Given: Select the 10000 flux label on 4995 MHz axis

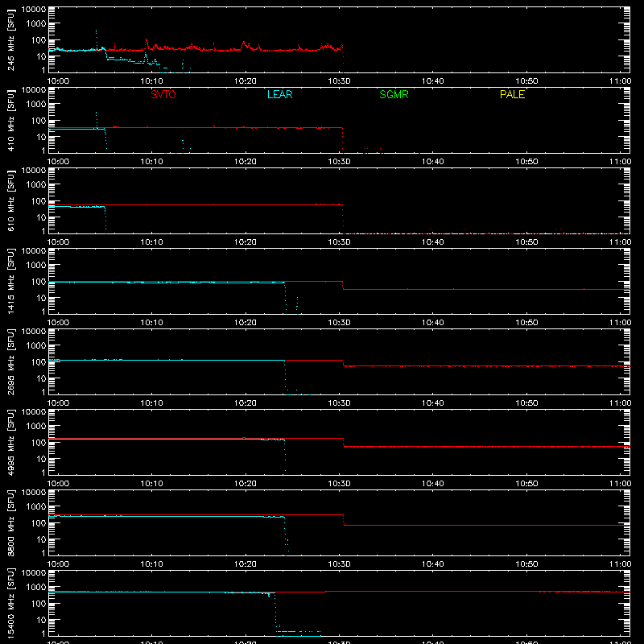Looking at the screenshot, I should tap(34, 412).
